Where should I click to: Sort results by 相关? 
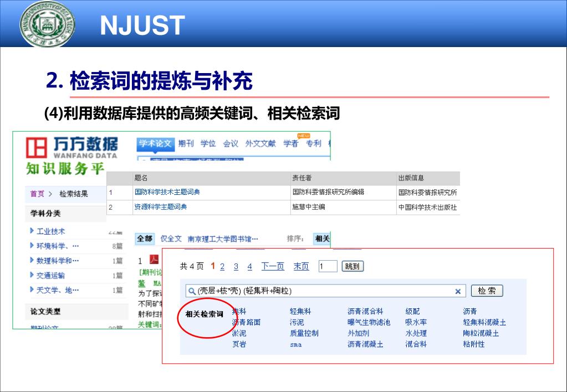coord(322,239)
